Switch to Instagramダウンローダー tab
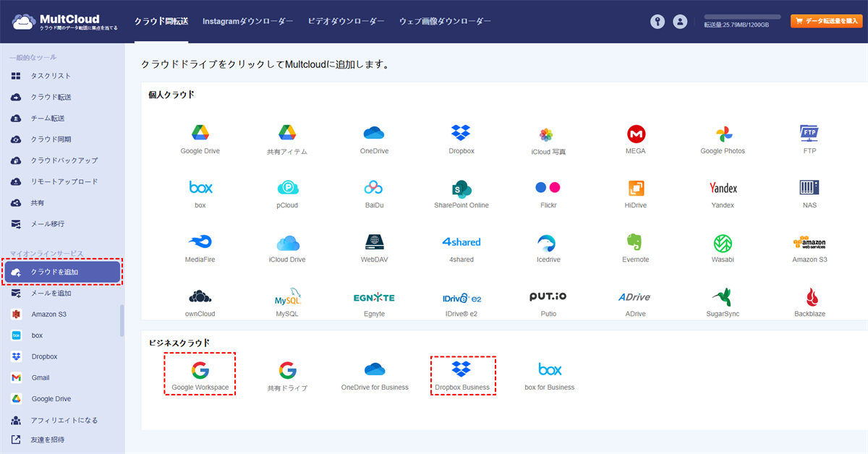The image size is (868, 454). click(247, 22)
